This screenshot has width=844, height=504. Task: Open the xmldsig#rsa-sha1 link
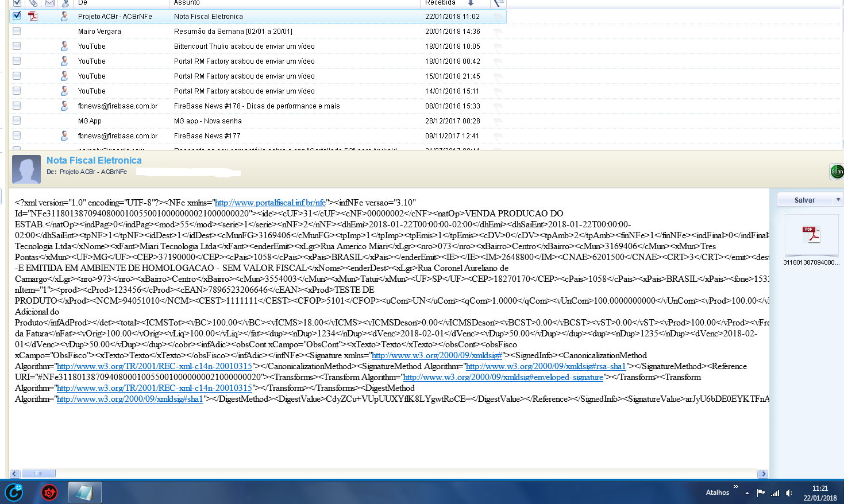tap(545, 366)
